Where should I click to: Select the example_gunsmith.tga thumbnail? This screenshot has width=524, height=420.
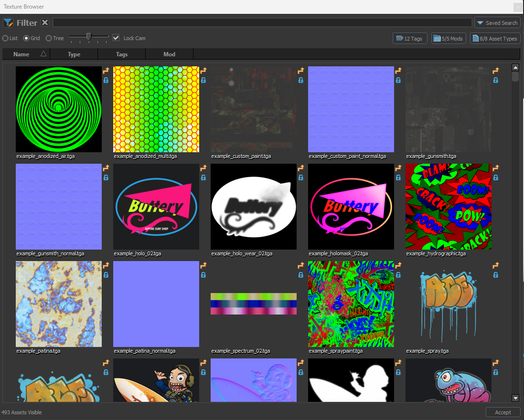point(449,109)
